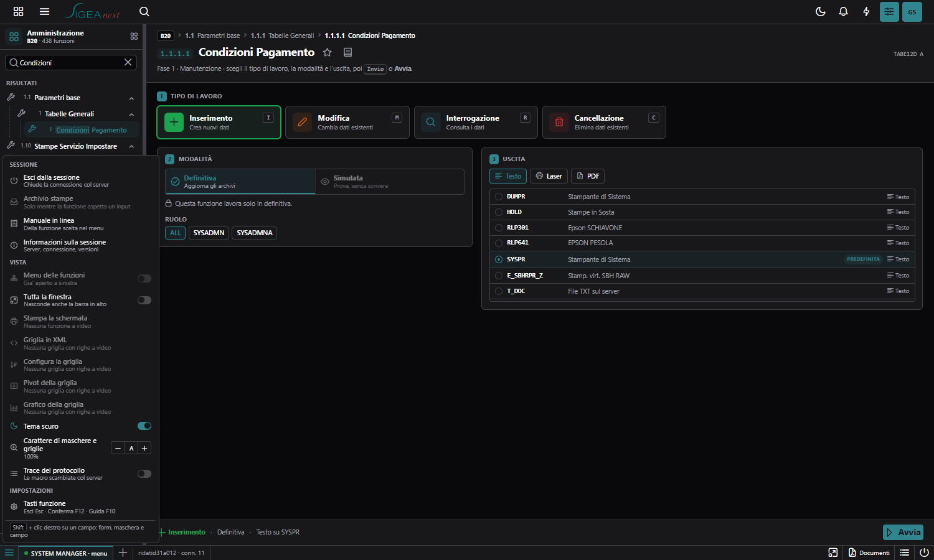The width and height of the screenshot is (934, 560).
Task: Click the document icon next to the title star
Action: [348, 52]
